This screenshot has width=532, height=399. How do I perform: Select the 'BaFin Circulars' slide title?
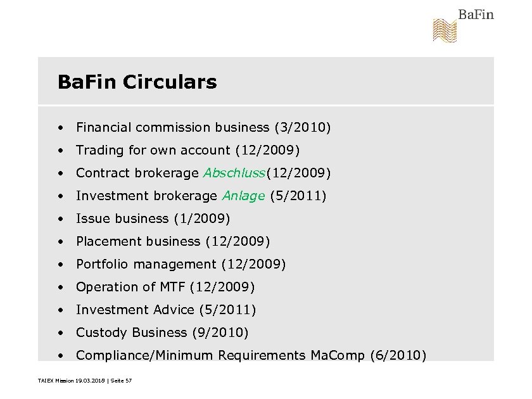(137, 82)
